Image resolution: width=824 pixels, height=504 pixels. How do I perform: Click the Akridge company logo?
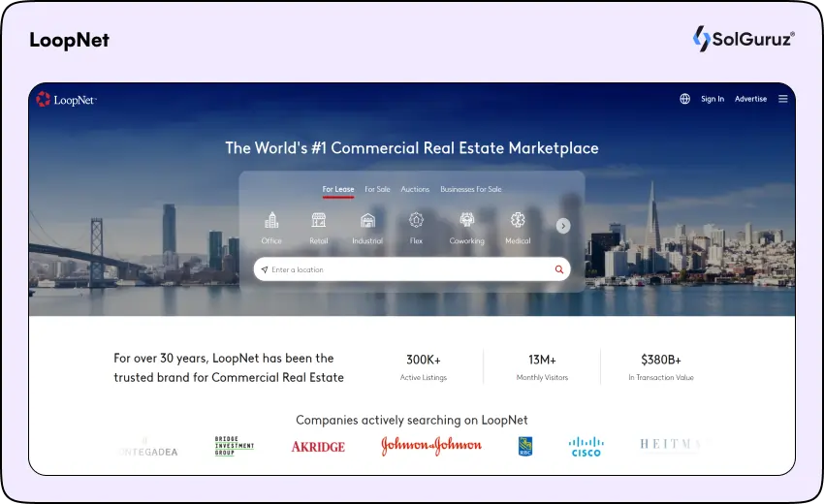tap(318, 447)
